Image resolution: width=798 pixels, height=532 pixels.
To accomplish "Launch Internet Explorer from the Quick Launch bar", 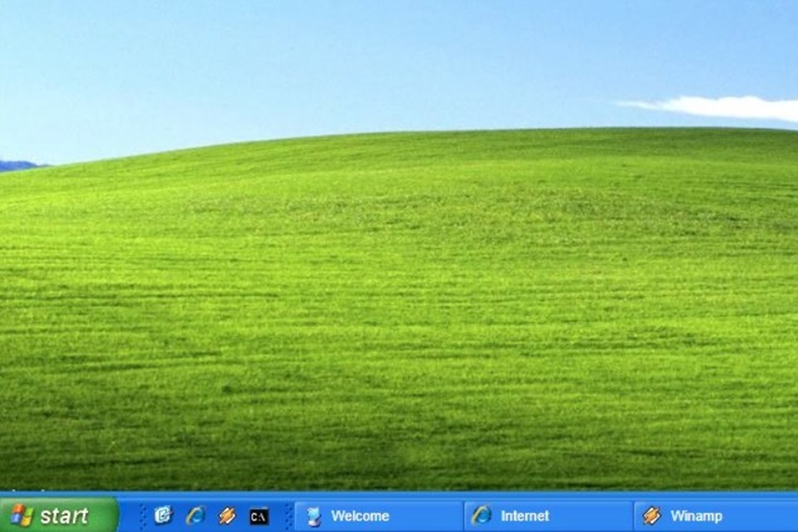I will click(195, 516).
